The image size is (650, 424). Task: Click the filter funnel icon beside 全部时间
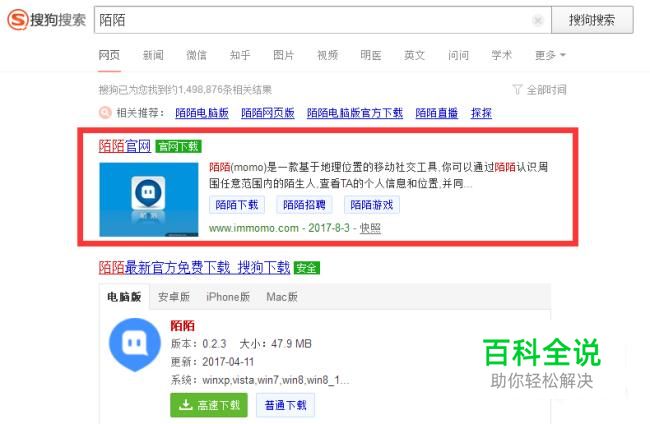517,90
